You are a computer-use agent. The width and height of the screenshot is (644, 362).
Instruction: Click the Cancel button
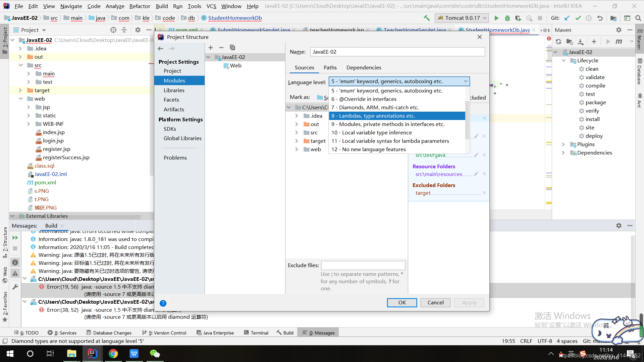point(435,303)
